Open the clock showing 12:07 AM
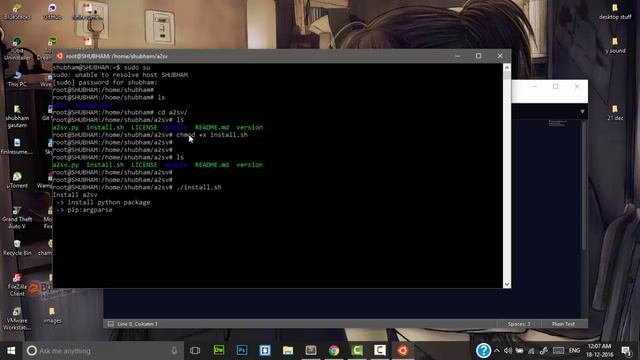This screenshot has width=640, height=360. (x=600, y=351)
